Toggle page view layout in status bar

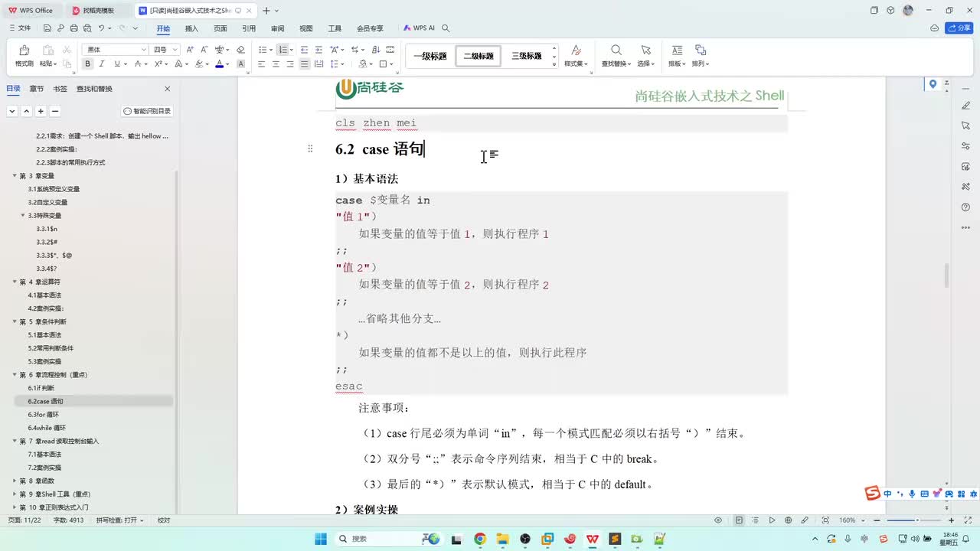click(x=739, y=520)
